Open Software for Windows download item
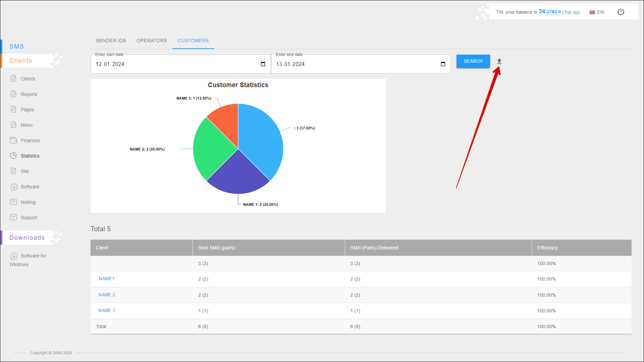The width and height of the screenshot is (644, 362). (33, 256)
